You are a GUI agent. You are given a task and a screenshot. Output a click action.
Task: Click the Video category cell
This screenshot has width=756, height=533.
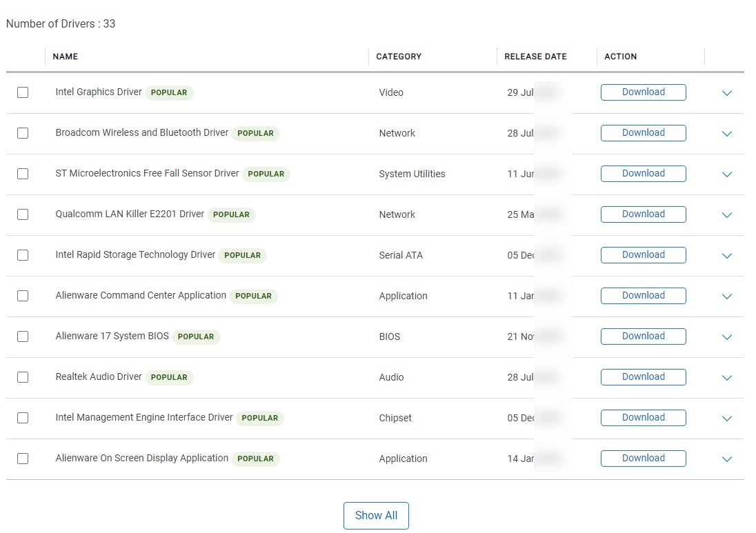point(391,92)
